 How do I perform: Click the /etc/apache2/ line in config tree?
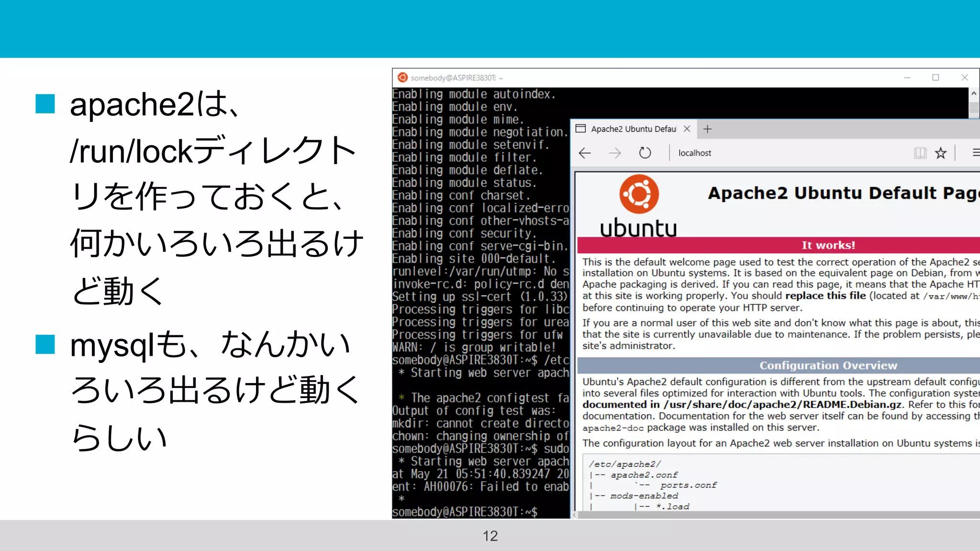tap(625, 464)
